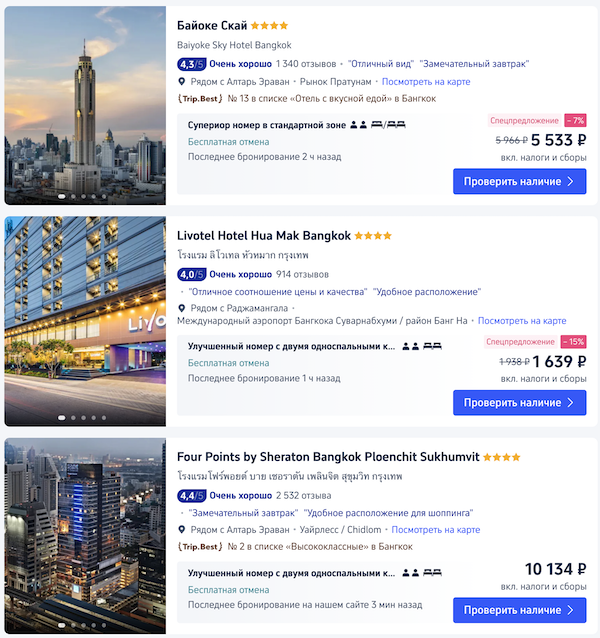Click bed type icon for Супериор номер

click(388, 125)
